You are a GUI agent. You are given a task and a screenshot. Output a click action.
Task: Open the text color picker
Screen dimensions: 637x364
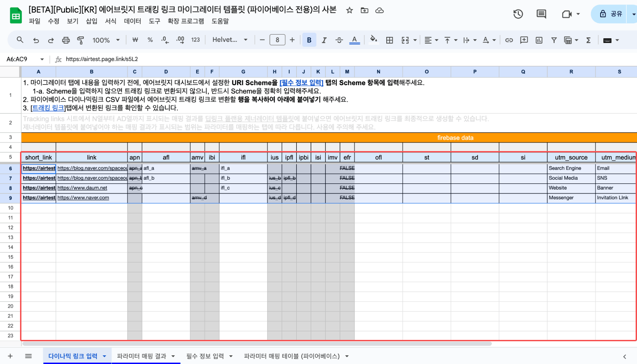pyautogui.click(x=354, y=40)
